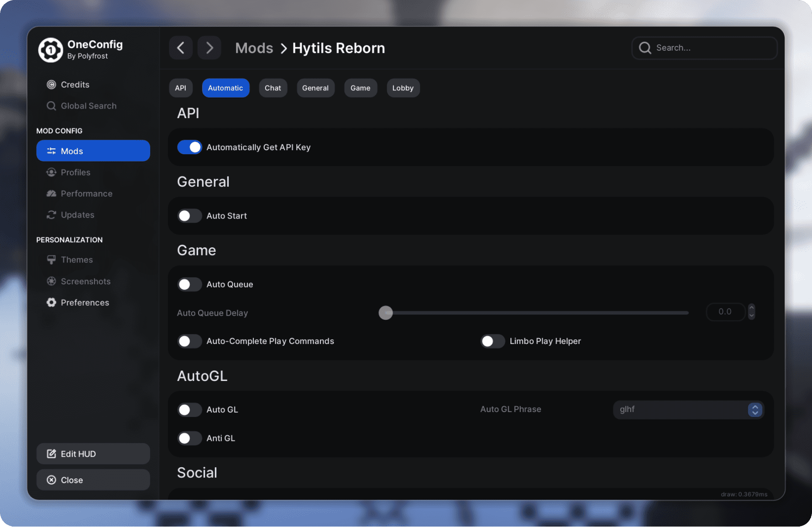Enable the Auto Start toggle
Image resolution: width=812 pixels, height=527 pixels.
[x=189, y=216]
